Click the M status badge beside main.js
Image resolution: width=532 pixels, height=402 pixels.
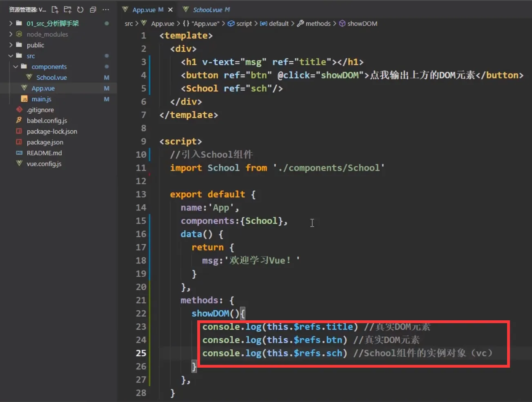click(x=107, y=99)
